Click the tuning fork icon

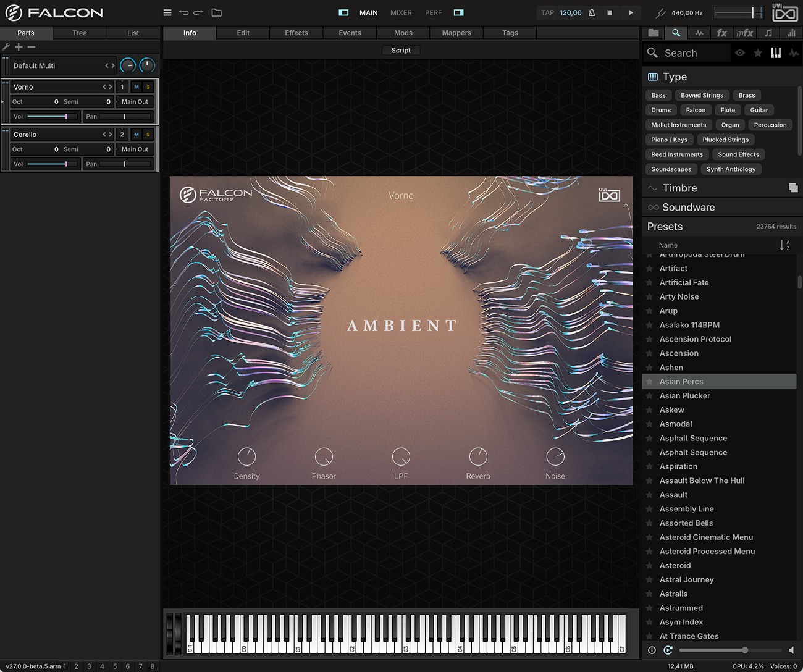(661, 12)
